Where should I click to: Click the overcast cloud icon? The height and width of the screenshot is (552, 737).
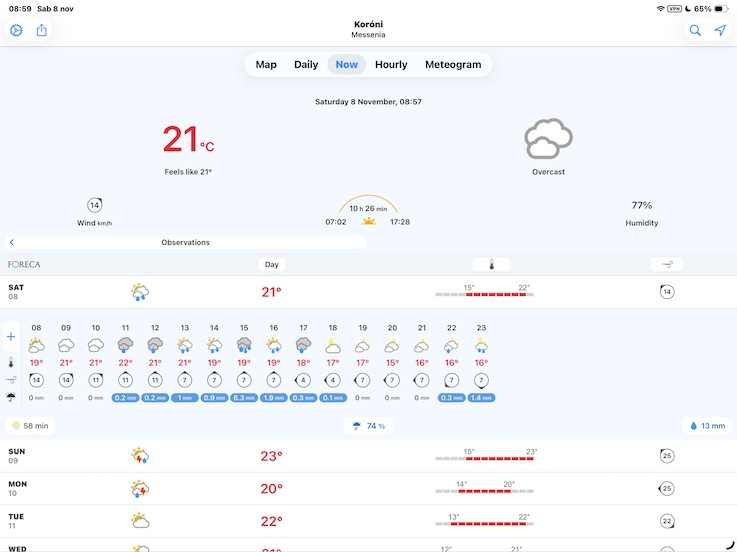point(548,139)
